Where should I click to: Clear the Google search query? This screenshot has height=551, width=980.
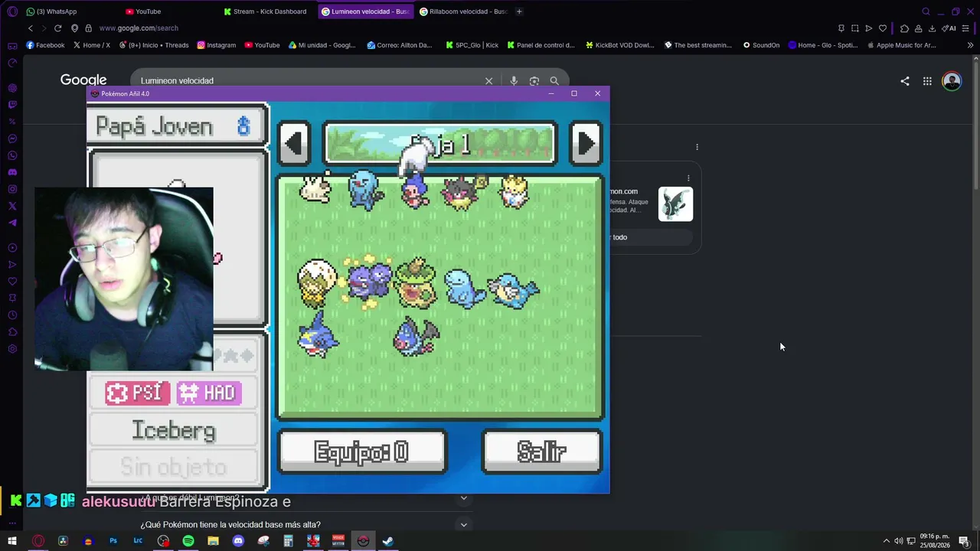[488, 80]
